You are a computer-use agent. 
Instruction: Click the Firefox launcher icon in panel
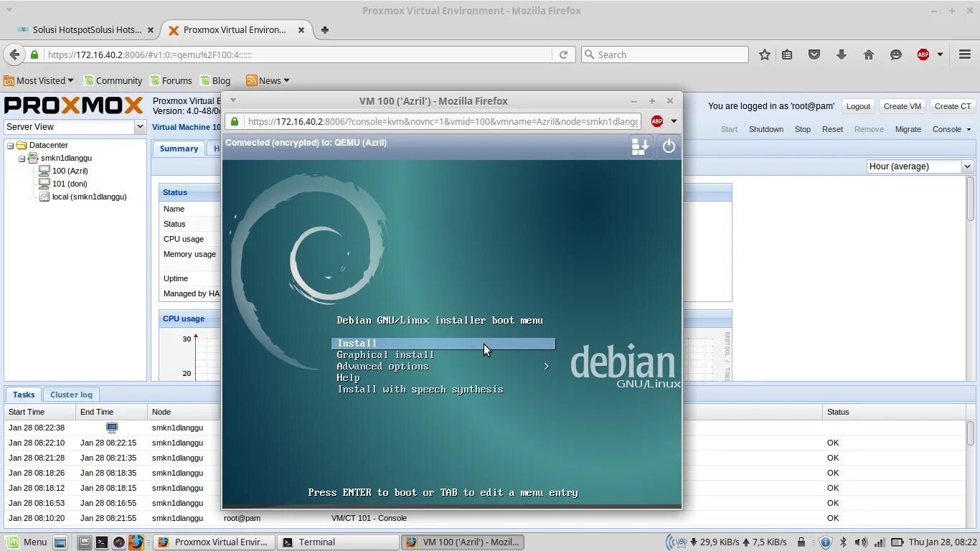pyautogui.click(x=136, y=542)
